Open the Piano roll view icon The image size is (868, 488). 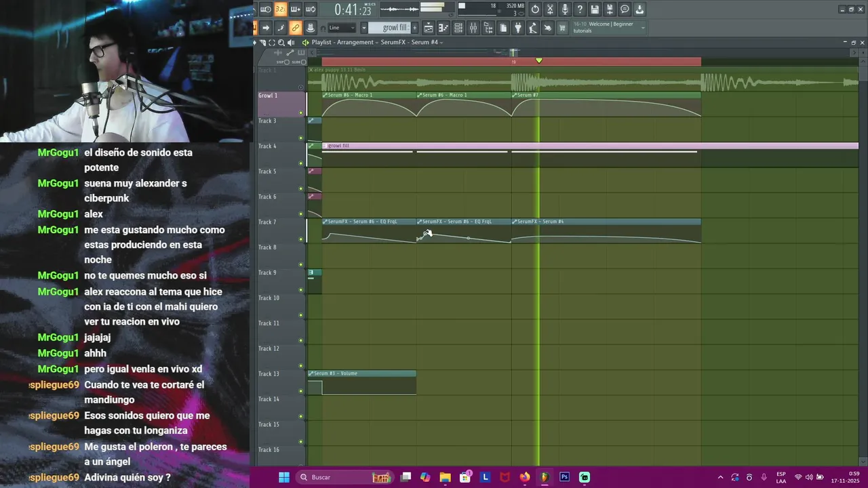[x=443, y=28]
